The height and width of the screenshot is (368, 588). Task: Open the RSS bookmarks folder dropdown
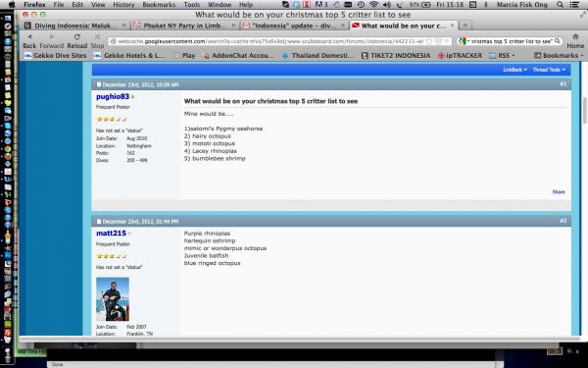503,55
